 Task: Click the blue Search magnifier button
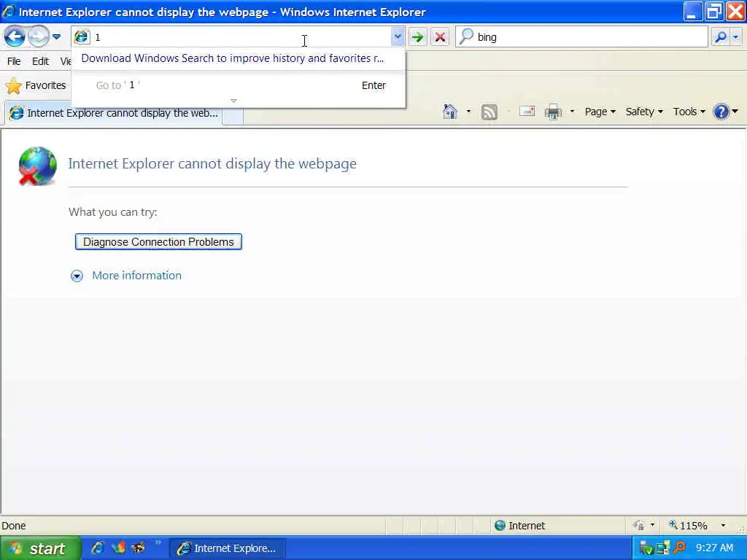[721, 37]
